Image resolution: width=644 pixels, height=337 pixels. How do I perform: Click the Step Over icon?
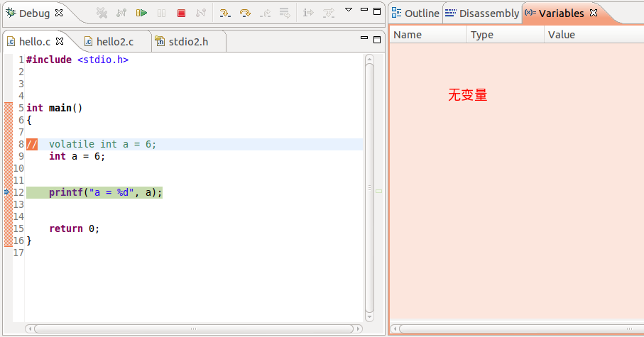(245, 13)
